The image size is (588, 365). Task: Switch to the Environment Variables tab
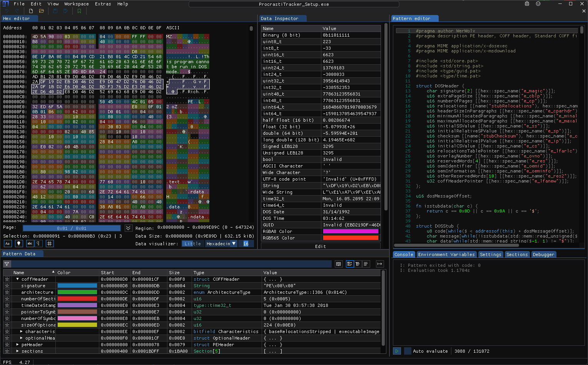pyautogui.click(x=446, y=254)
